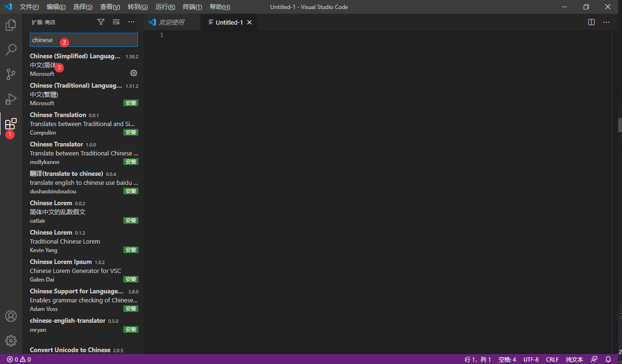Change encoding via UTF-8 status
This screenshot has height=364, width=622.
tap(531, 359)
